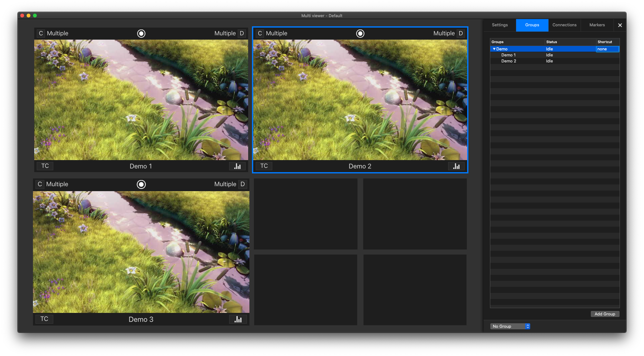Click left Multiple label on Demo 3
Screen dimensions: 644x356
(x=57, y=184)
